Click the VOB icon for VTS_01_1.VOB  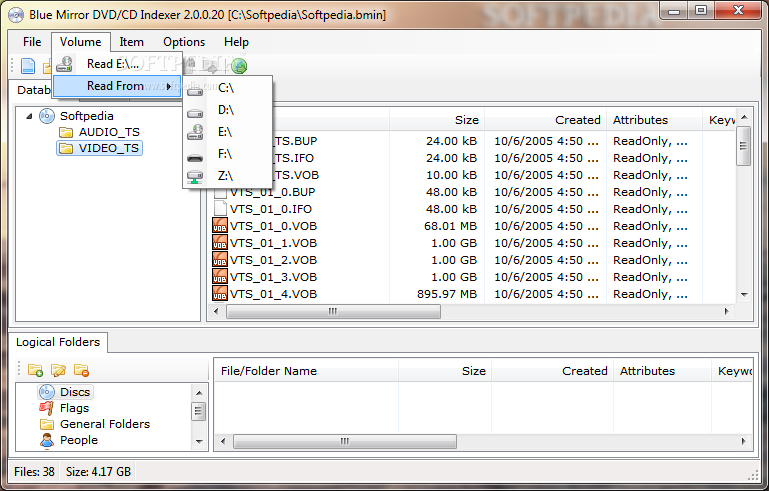pos(220,243)
